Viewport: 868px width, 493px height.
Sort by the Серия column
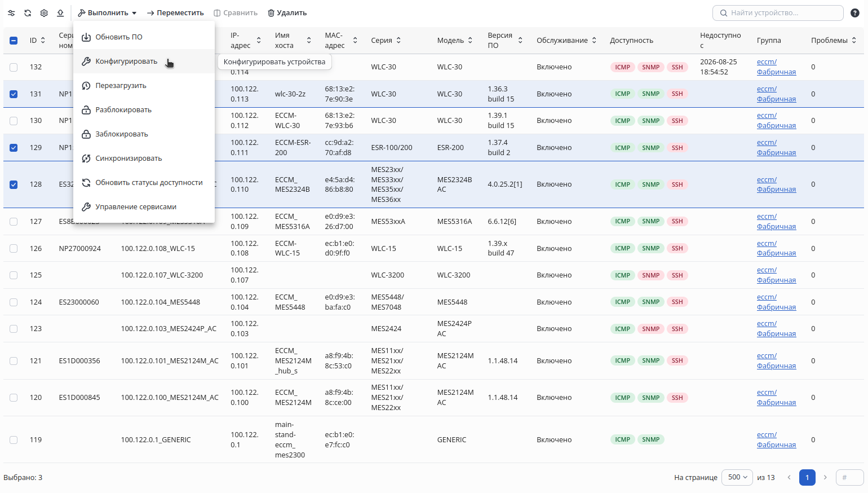(x=386, y=41)
